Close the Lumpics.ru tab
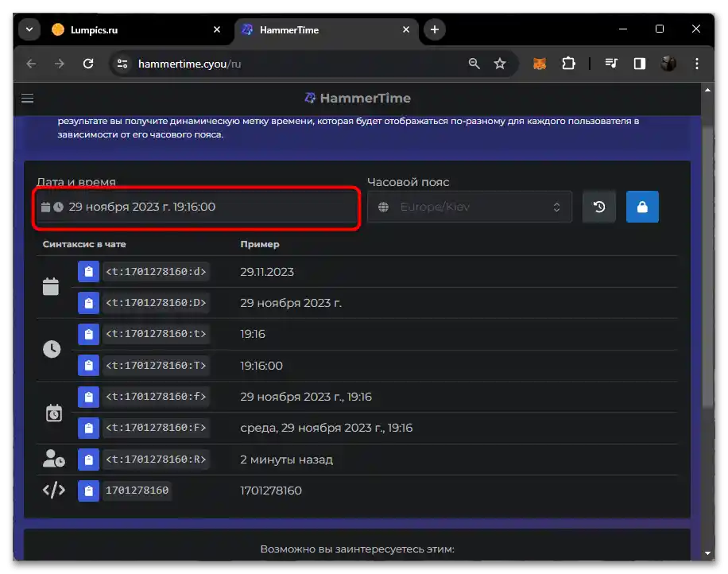 (217, 29)
